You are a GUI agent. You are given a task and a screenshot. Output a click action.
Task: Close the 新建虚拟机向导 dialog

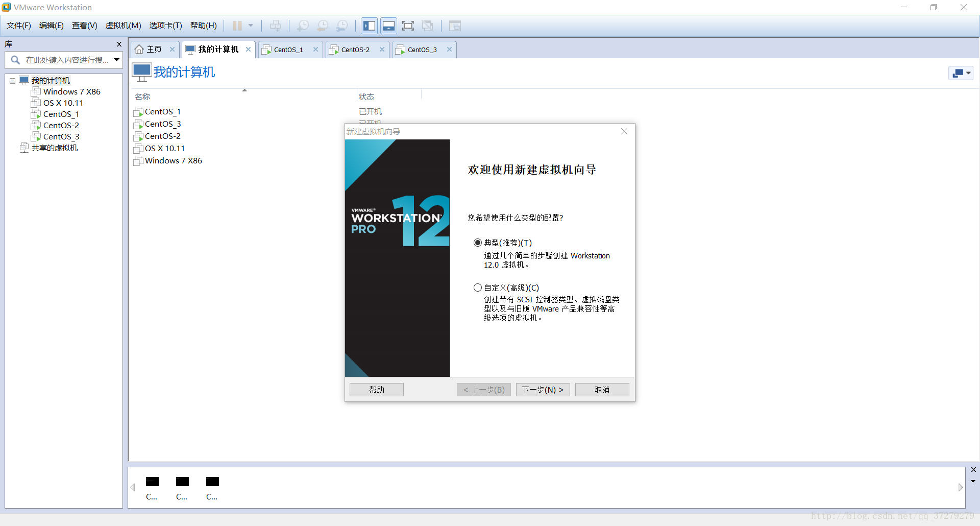tap(624, 131)
